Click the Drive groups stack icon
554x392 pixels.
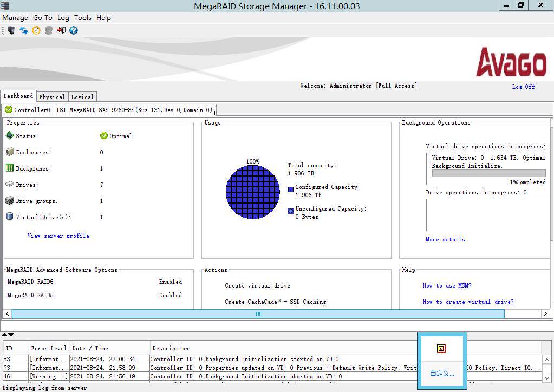point(10,200)
